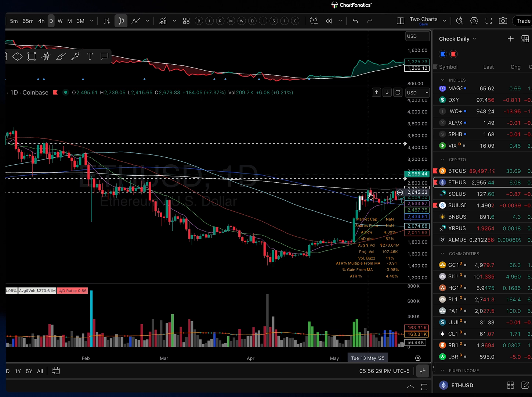The height and width of the screenshot is (397, 532).
Task: Open the timeframe interval dropdown arrow
Action: 91,21
